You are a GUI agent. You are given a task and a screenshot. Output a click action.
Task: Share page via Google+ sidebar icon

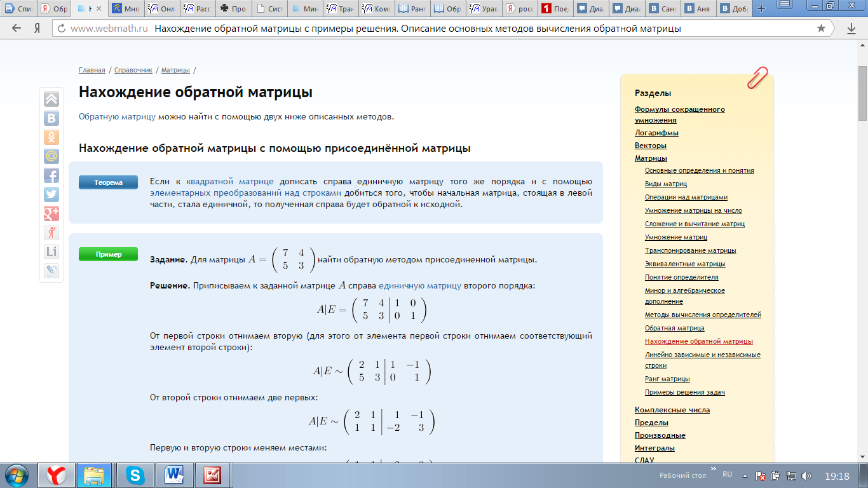click(51, 213)
